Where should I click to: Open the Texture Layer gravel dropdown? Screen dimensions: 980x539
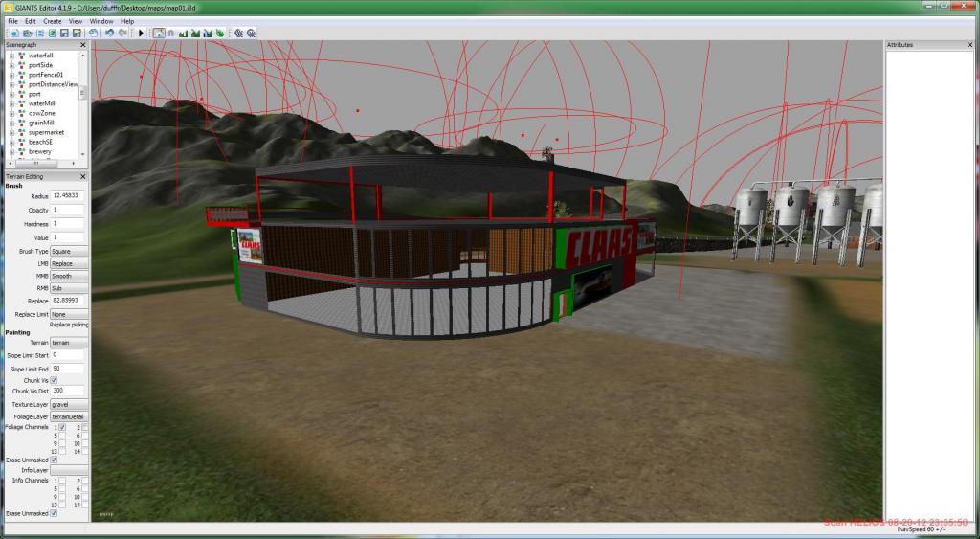pos(69,405)
